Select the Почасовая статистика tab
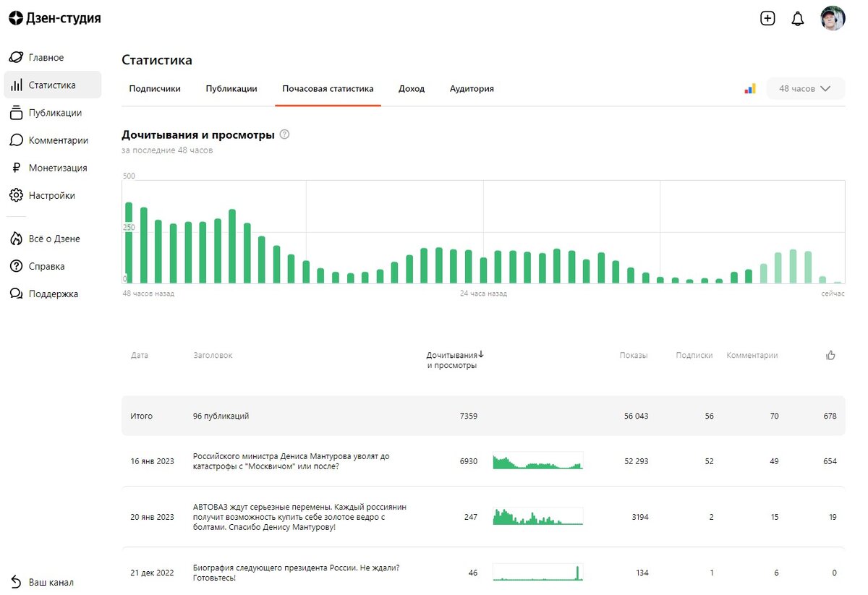This screenshot has width=868, height=595. coord(328,89)
